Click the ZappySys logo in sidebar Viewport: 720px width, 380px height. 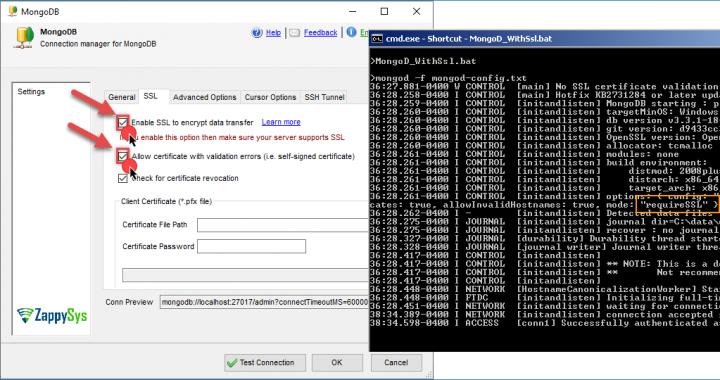[x=52, y=315]
